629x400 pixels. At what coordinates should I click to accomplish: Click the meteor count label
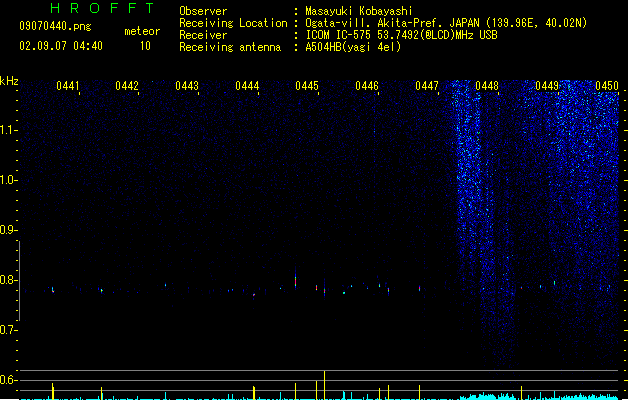pos(142,31)
